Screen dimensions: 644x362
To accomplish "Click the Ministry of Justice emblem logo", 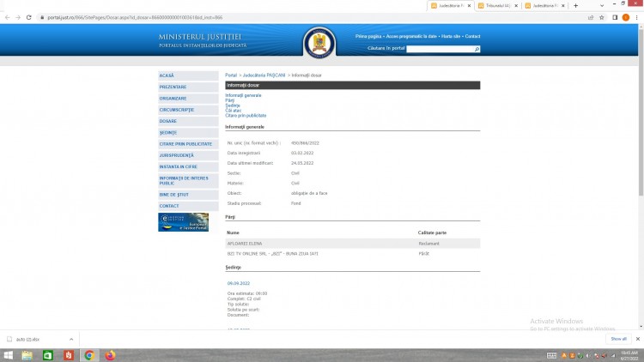I will [319, 43].
